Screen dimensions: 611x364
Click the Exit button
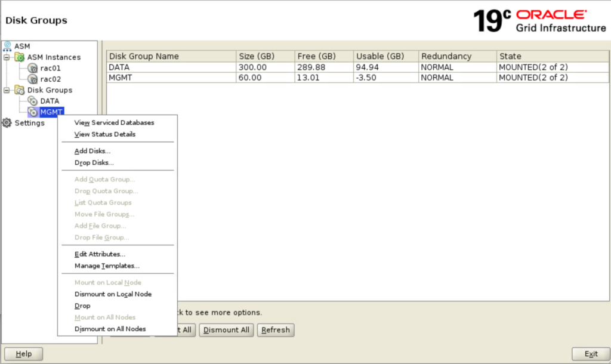[x=591, y=354]
